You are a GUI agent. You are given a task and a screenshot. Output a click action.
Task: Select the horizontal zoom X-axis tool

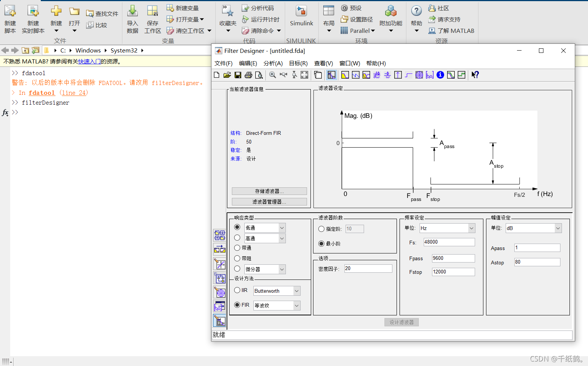pos(283,75)
